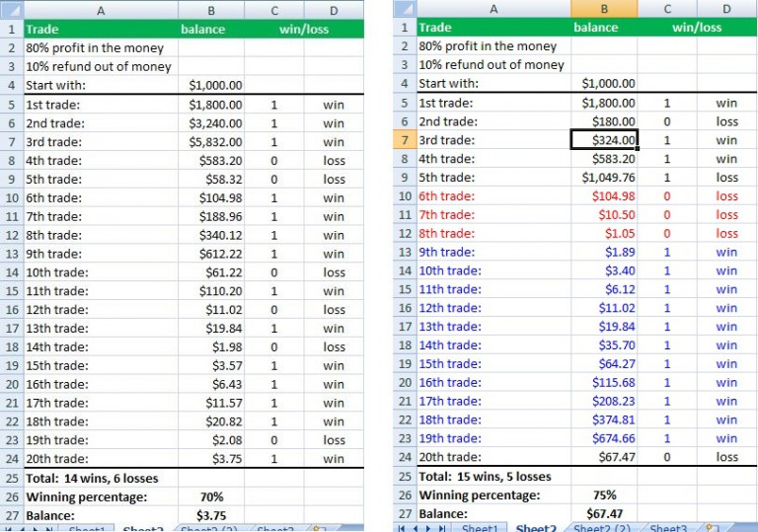This screenshot has width=758, height=532.
Task: Select row 27 header in left spreadsheet
Action: (11, 516)
